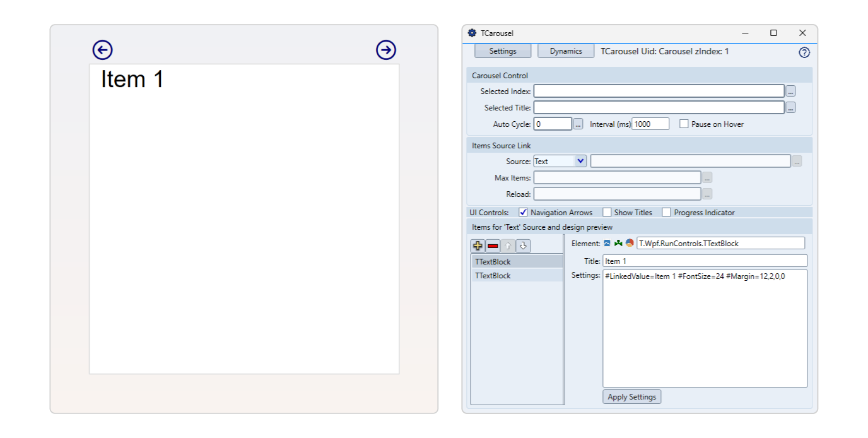Open Selected Index ellipsis browse button
The width and height of the screenshot is (868, 438).
pyautogui.click(x=790, y=92)
